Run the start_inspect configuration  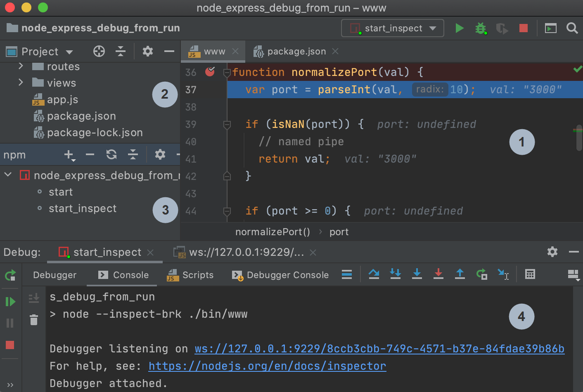(x=459, y=28)
